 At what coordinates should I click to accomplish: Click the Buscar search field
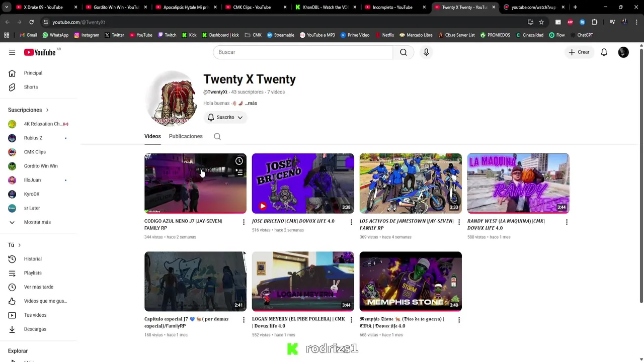(303, 52)
